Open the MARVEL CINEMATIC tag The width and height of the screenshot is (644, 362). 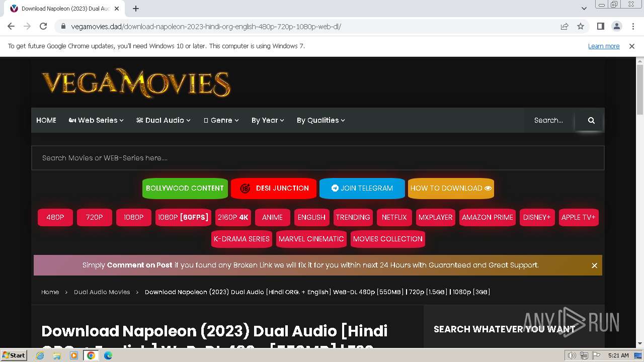pyautogui.click(x=311, y=239)
